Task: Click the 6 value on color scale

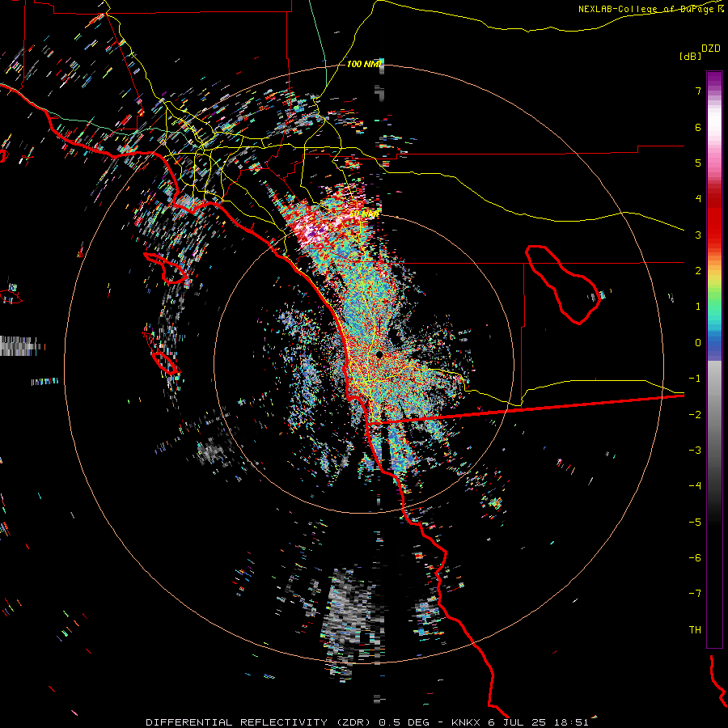Action: 698,127
